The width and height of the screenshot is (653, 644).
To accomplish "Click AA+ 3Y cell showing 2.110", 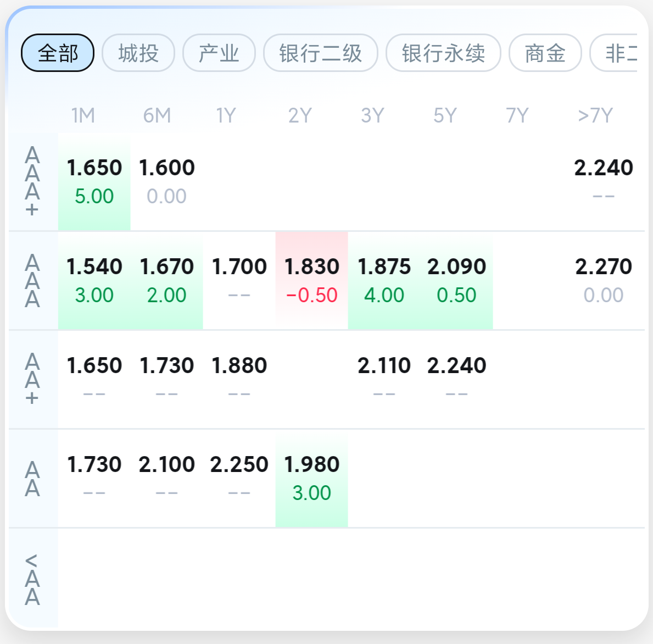I will 384,379.
